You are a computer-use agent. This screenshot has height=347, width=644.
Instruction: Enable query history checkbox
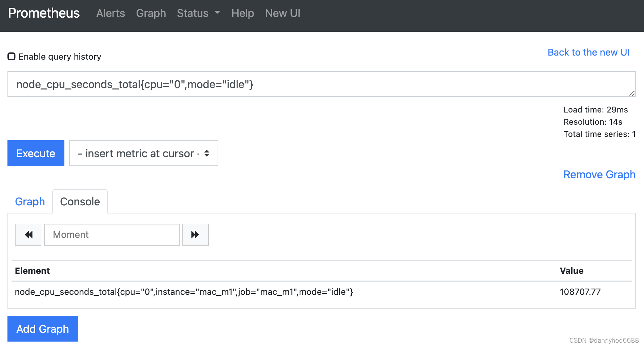tap(12, 56)
